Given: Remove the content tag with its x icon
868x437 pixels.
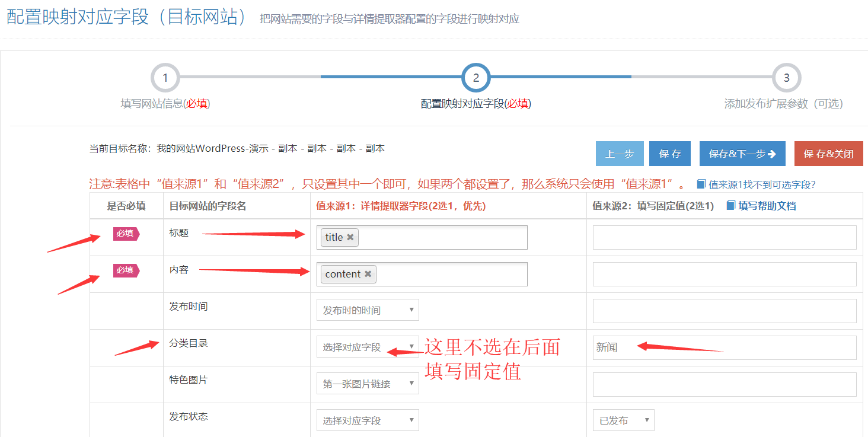Looking at the screenshot, I should (368, 274).
